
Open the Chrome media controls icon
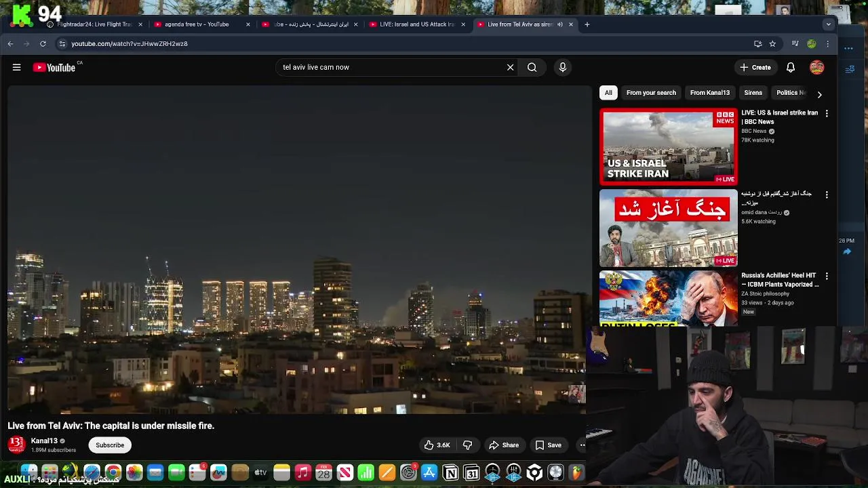795,43
